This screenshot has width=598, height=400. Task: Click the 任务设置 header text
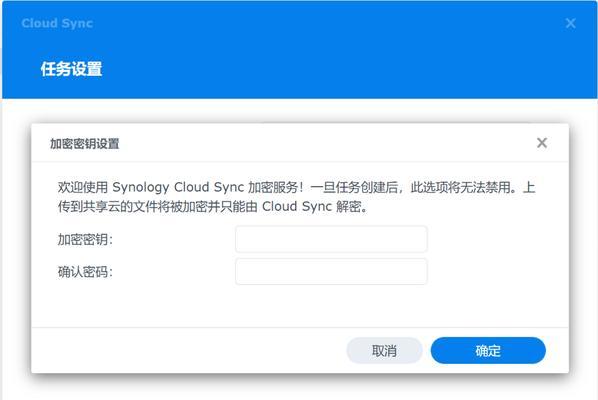point(71,69)
